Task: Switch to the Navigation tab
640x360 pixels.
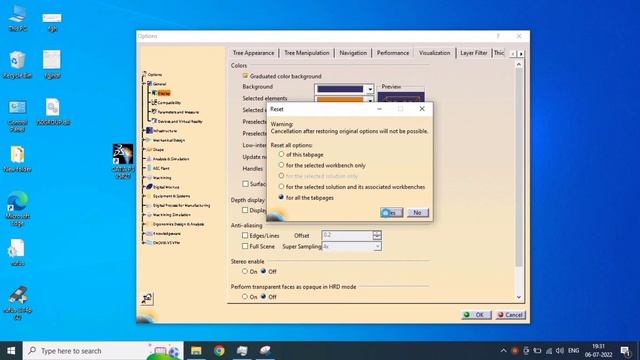Action: (x=353, y=53)
